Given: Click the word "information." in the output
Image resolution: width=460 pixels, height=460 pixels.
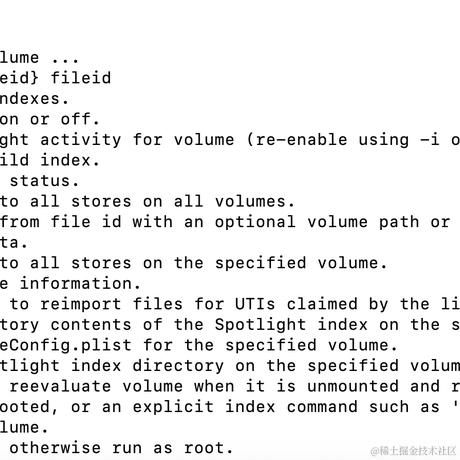Looking at the screenshot, I should 81,284.
